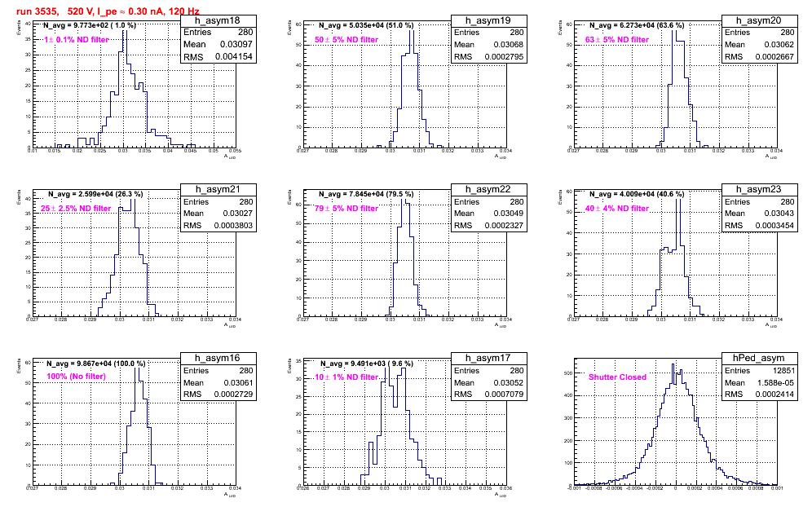Click RMS value 0.0007079
Image resolution: width=812 pixels, height=507 pixels.
(504, 394)
